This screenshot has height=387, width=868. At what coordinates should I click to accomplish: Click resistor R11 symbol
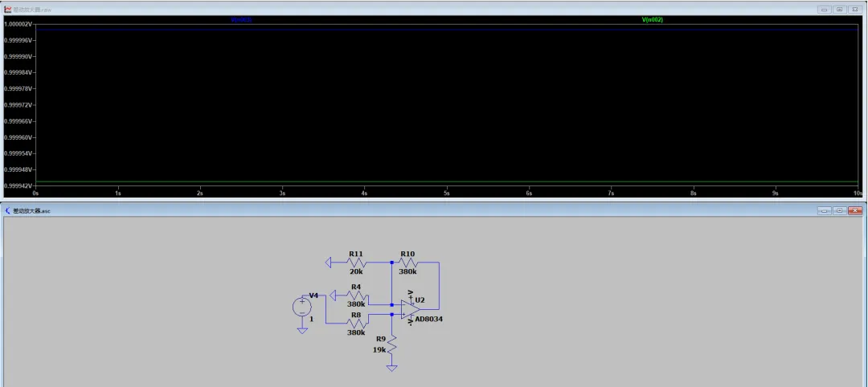point(357,263)
